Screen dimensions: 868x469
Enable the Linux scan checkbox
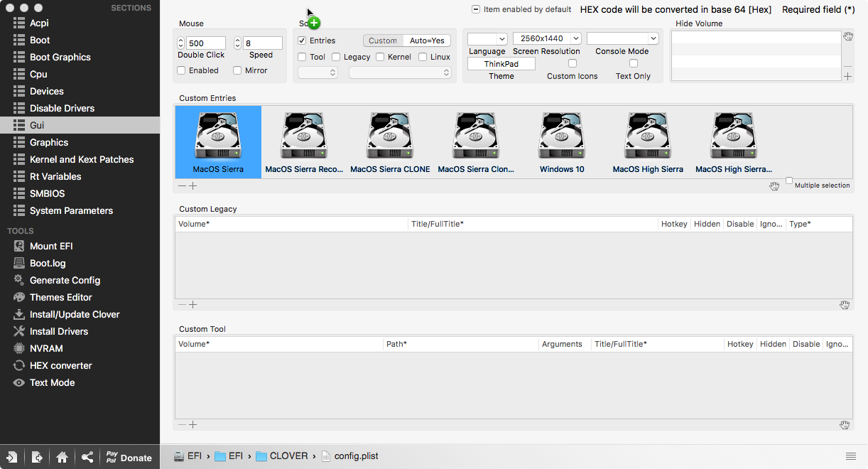[423, 57]
